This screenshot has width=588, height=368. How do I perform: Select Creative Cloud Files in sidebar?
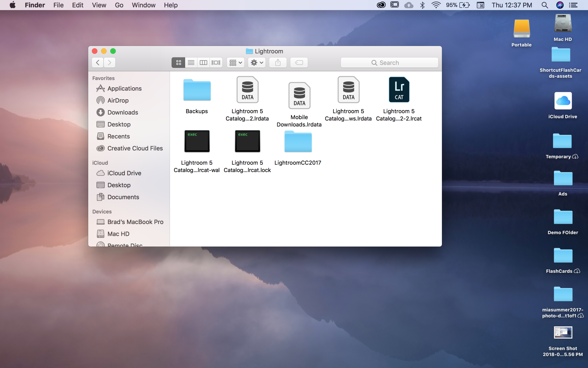coord(135,148)
